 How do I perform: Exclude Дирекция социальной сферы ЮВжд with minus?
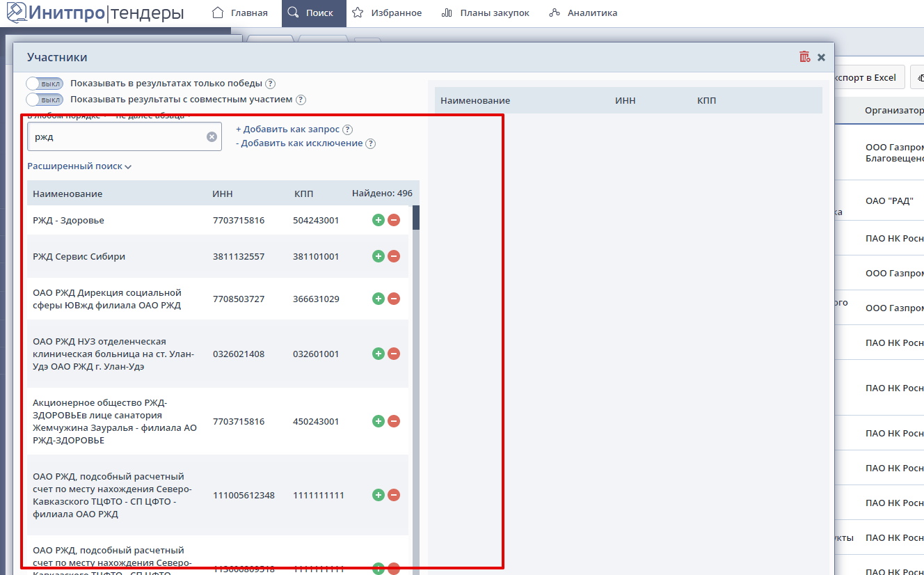click(x=394, y=299)
